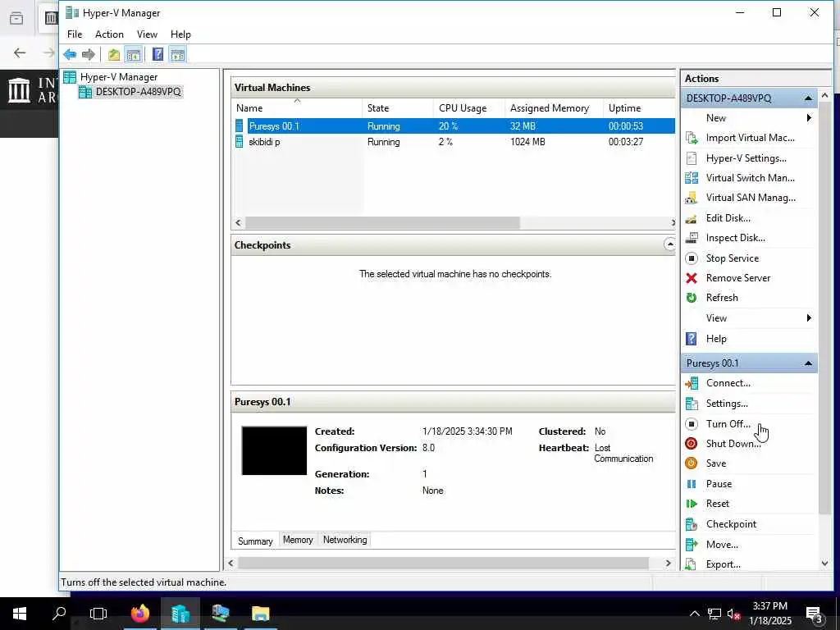Switch to the Networking tab
Screen dimensions: 840x630
(x=345, y=540)
